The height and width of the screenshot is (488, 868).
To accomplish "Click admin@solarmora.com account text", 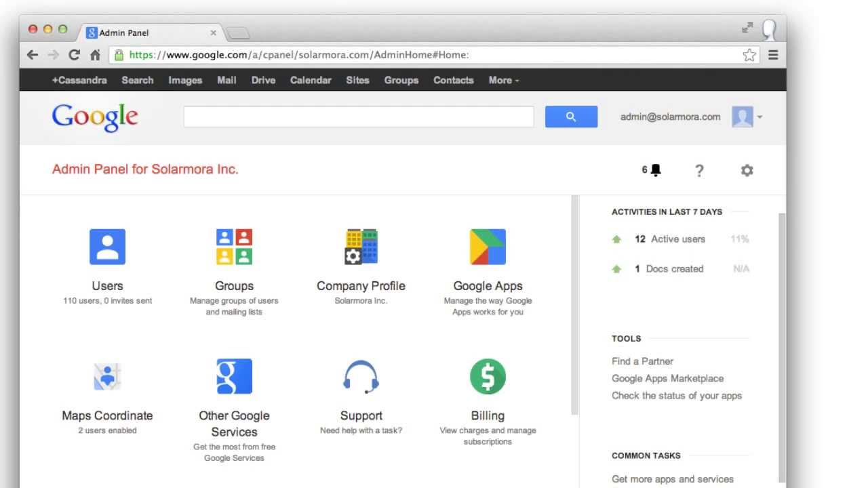I will 670,117.
